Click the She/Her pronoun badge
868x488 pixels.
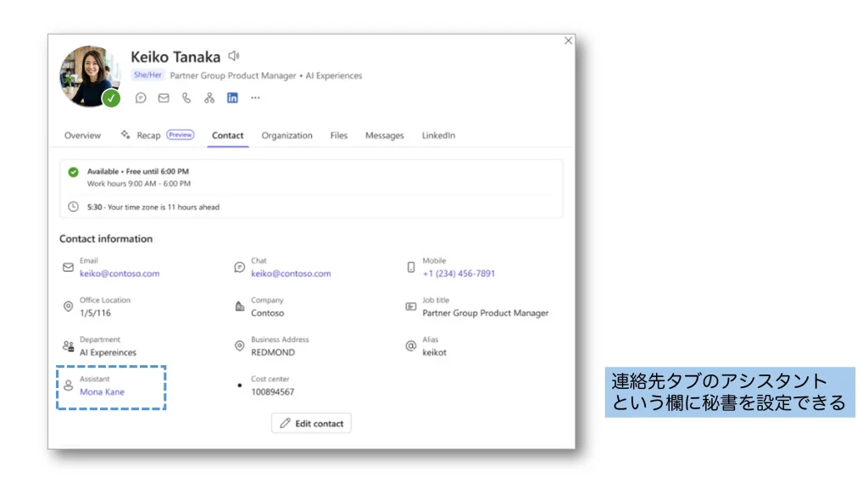[147, 75]
